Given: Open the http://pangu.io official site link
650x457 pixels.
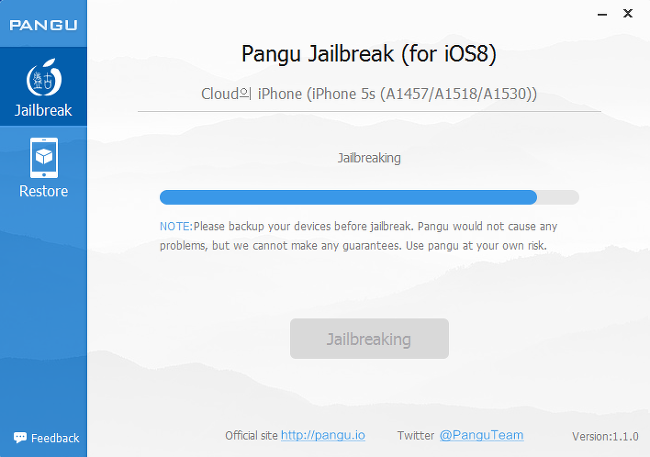Looking at the screenshot, I should click(323, 435).
